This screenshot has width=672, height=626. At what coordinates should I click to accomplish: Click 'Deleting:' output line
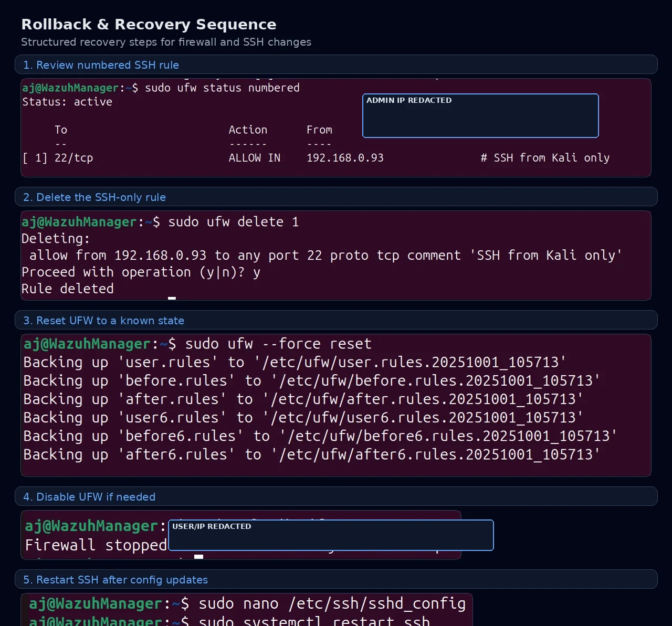(x=56, y=239)
